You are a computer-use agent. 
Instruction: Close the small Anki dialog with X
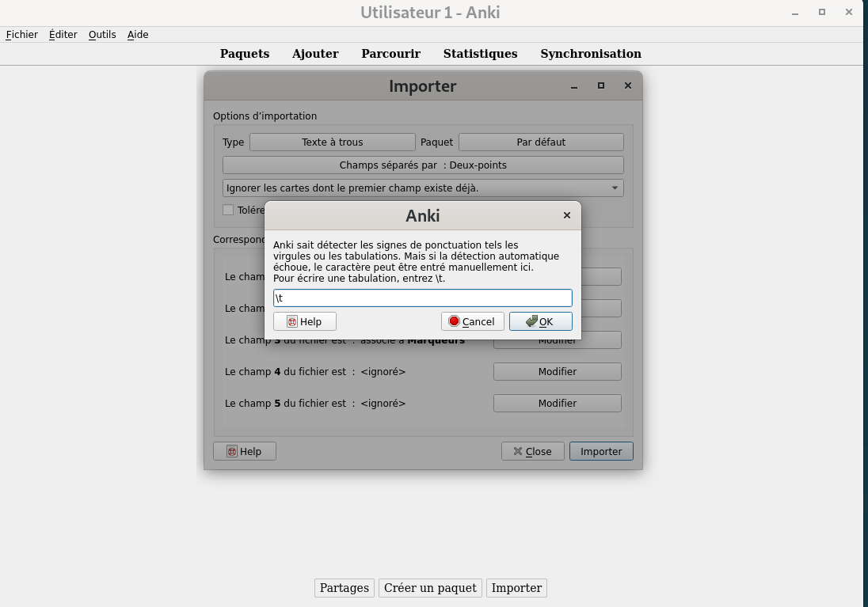[566, 215]
